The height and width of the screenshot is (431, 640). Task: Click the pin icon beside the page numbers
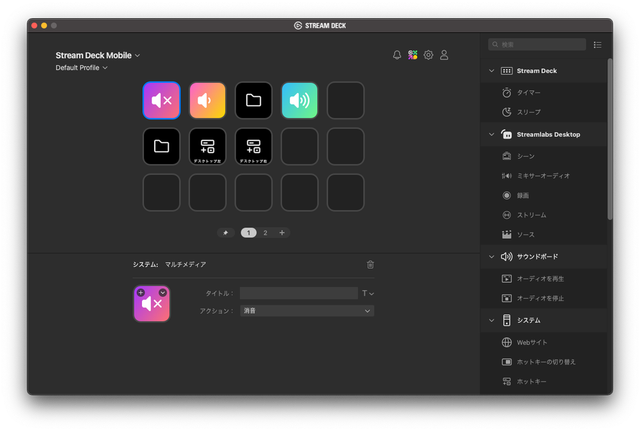point(225,233)
